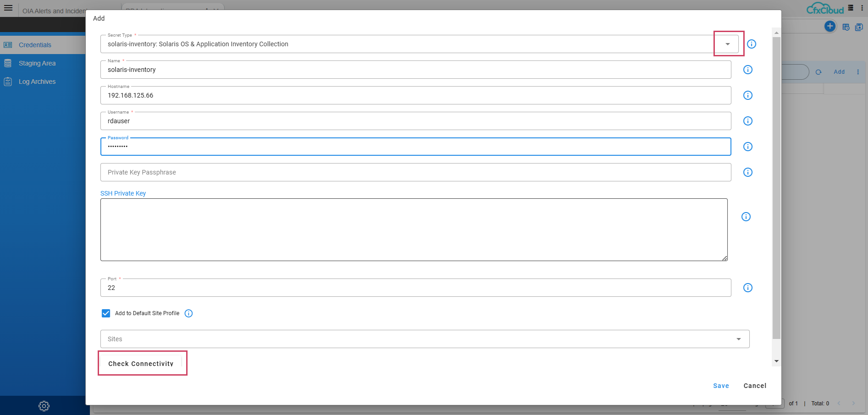Click into Private Key Passphrase field

tap(415, 172)
